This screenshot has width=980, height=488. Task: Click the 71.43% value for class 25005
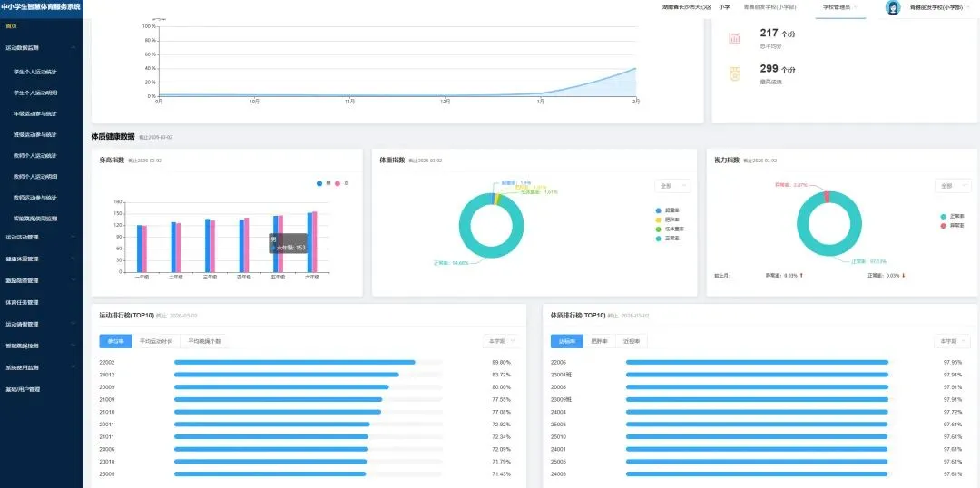point(501,474)
